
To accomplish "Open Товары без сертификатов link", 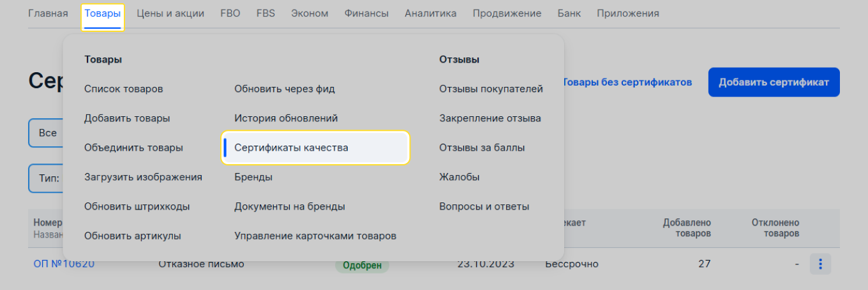I will click(627, 82).
